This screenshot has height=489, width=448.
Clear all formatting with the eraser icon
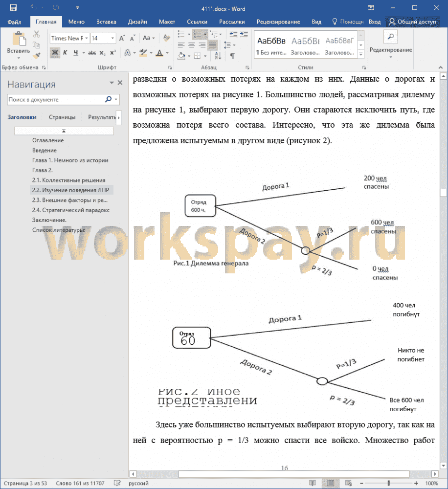(167, 38)
